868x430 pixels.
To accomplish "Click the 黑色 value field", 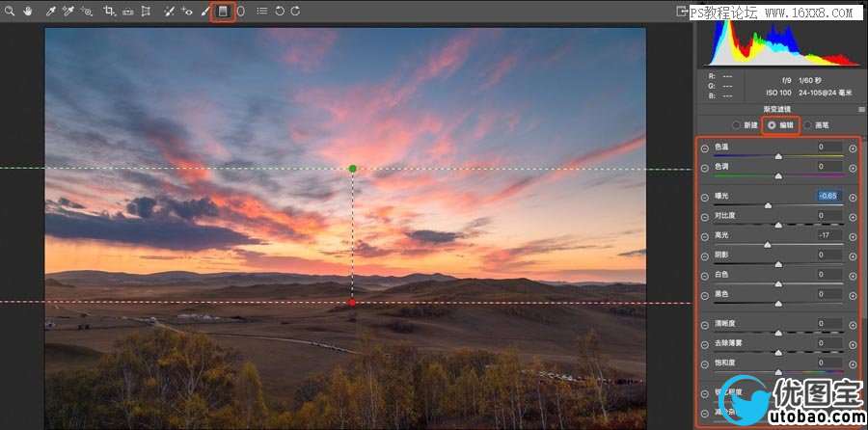I will click(x=830, y=294).
